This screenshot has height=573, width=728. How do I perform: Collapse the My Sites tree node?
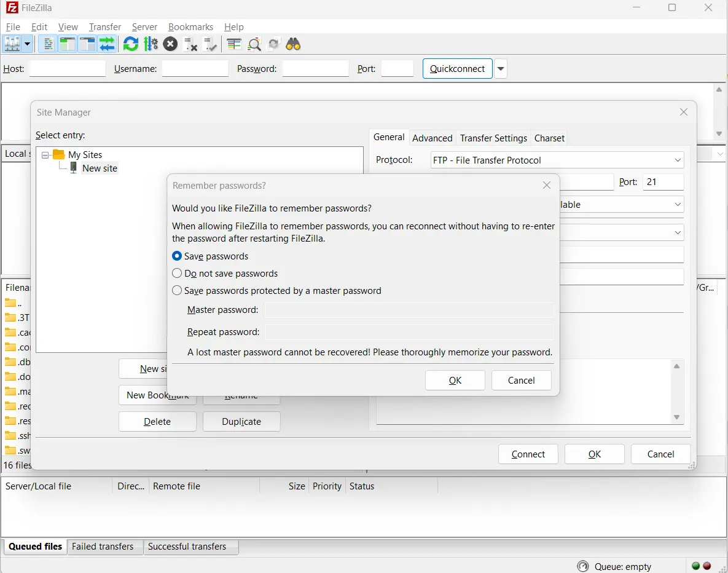click(45, 155)
